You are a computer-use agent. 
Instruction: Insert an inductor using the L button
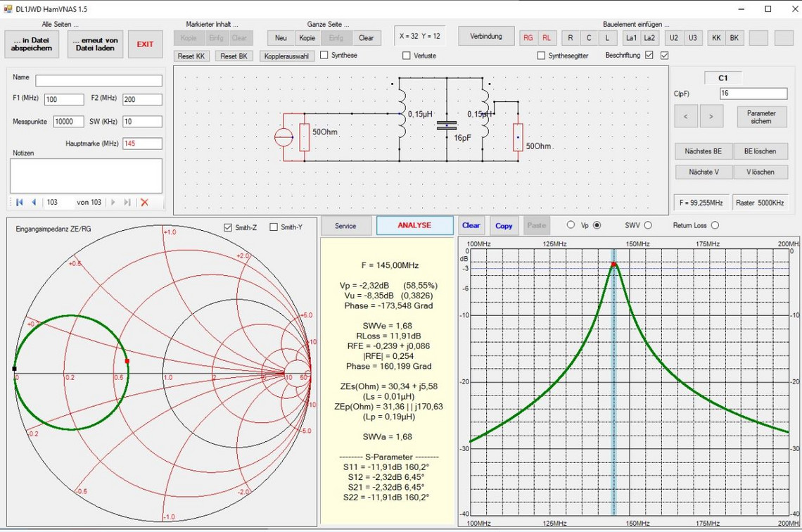click(x=607, y=38)
